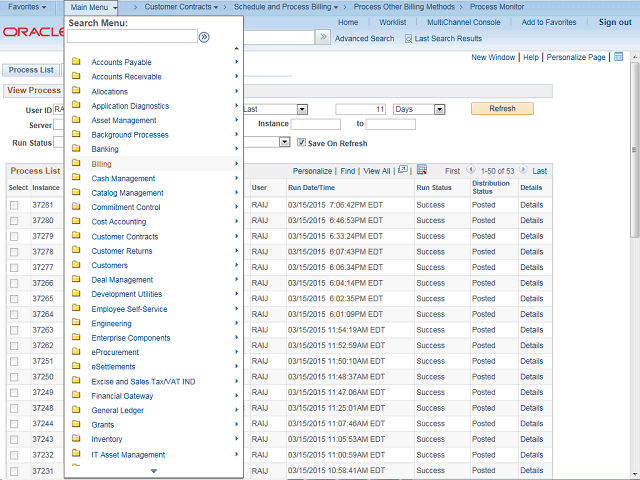Click inside the Search Menu text field
Screen dimensions: 640x480
(132, 37)
